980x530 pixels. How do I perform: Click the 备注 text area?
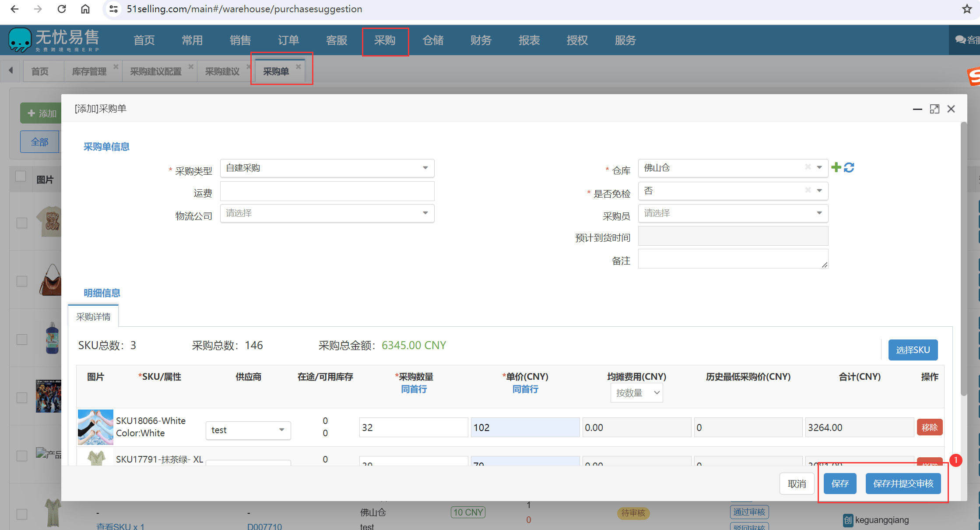pos(733,259)
